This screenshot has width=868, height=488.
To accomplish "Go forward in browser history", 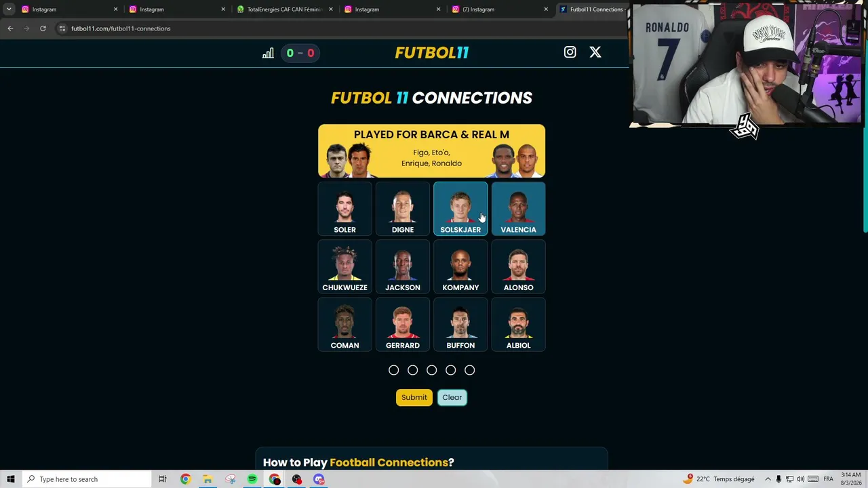I will coord(26,28).
